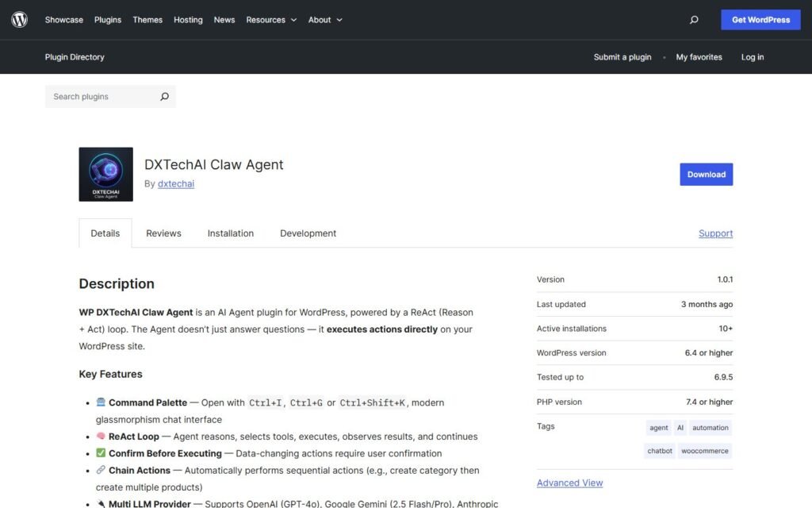Open the Advanced View link
The height and width of the screenshot is (508, 812).
point(569,483)
